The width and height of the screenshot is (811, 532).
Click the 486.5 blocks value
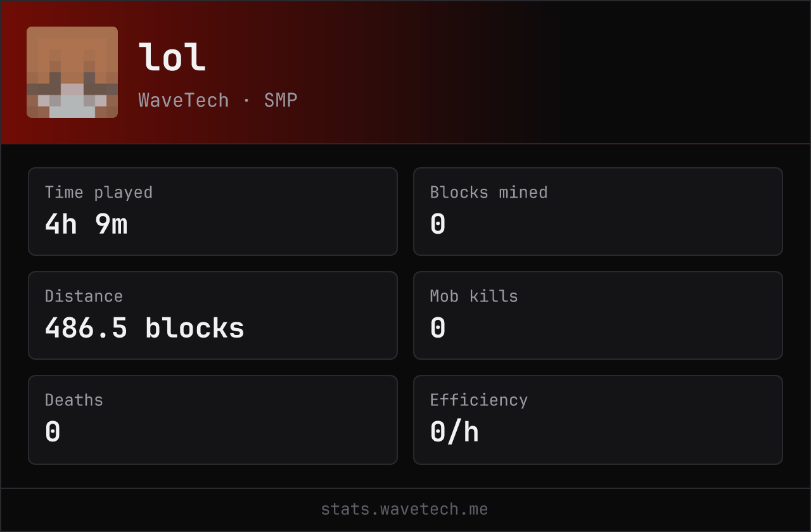pos(144,328)
